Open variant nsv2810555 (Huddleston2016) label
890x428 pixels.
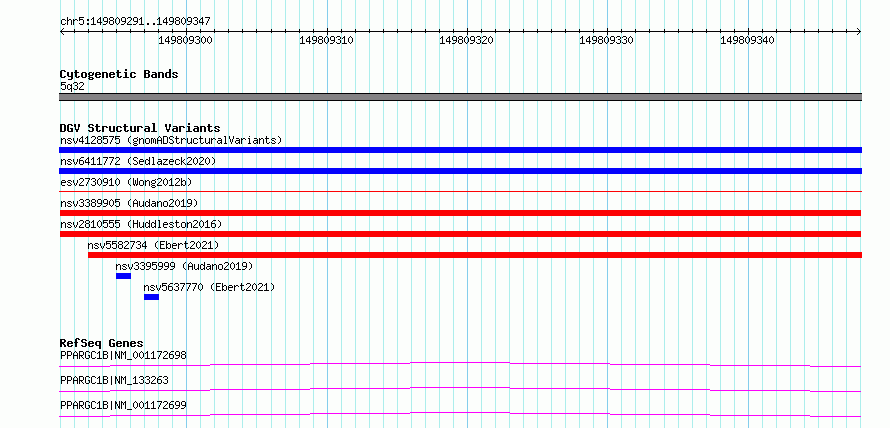[141, 224]
